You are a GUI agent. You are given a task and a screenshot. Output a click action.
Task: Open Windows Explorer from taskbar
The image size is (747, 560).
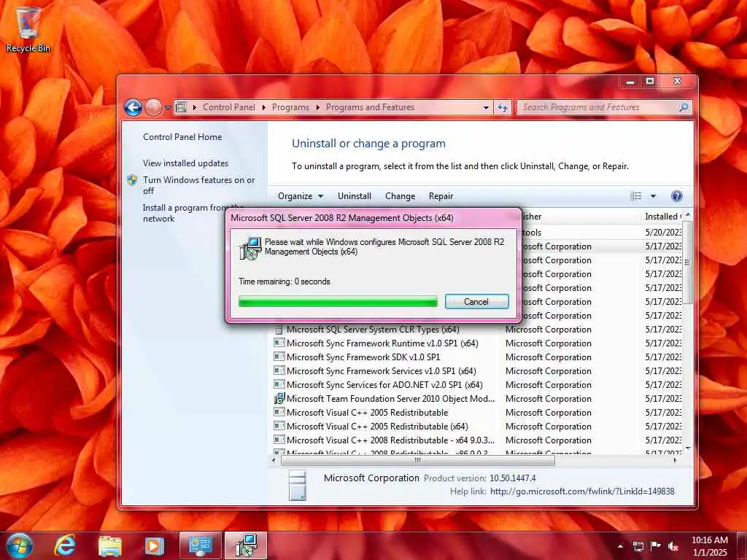[x=110, y=546]
